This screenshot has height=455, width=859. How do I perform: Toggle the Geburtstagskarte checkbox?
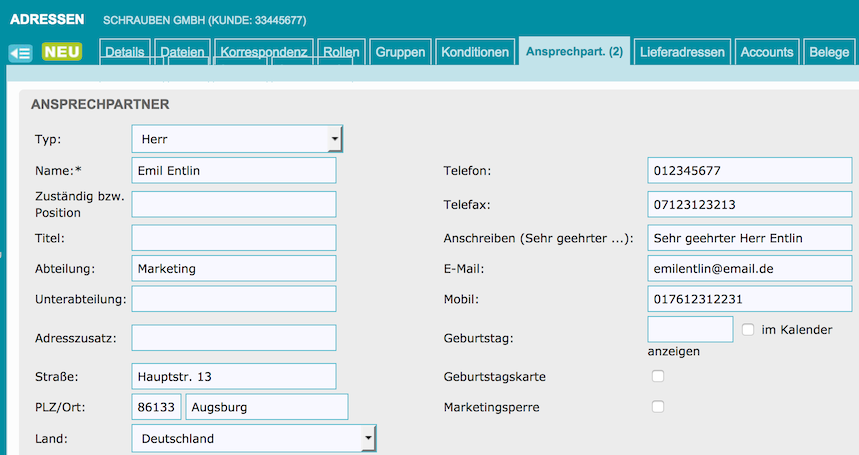point(658,377)
